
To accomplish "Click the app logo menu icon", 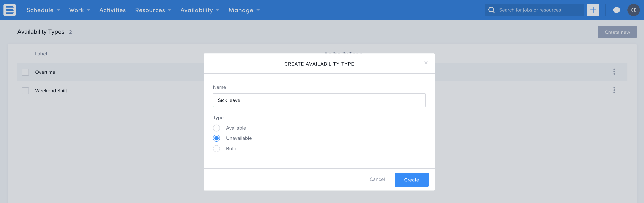I will pos(9,10).
